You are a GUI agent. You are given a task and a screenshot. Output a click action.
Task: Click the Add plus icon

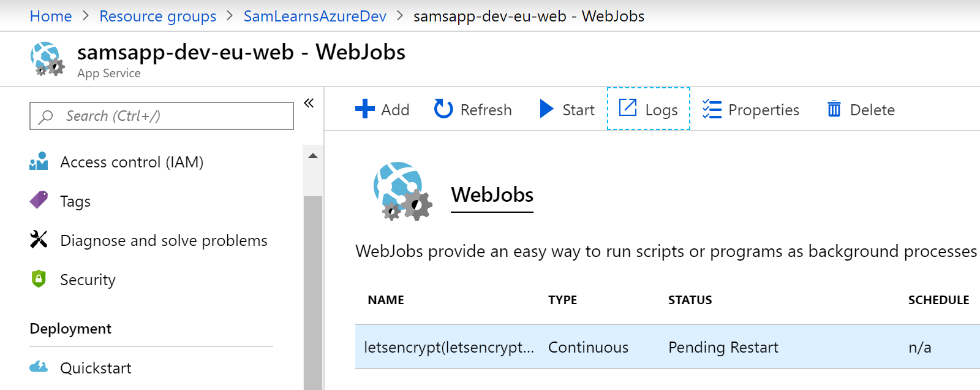click(x=365, y=109)
